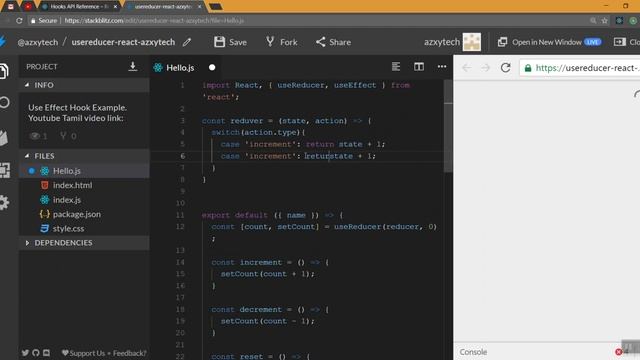Click the console error indicator icon
The width and height of the screenshot is (640, 360).
click(x=619, y=352)
